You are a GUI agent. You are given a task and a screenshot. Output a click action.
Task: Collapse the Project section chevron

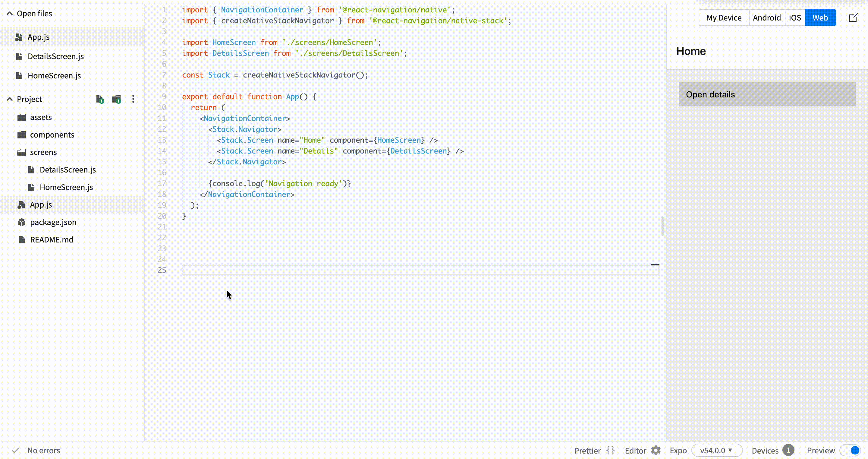click(x=10, y=99)
